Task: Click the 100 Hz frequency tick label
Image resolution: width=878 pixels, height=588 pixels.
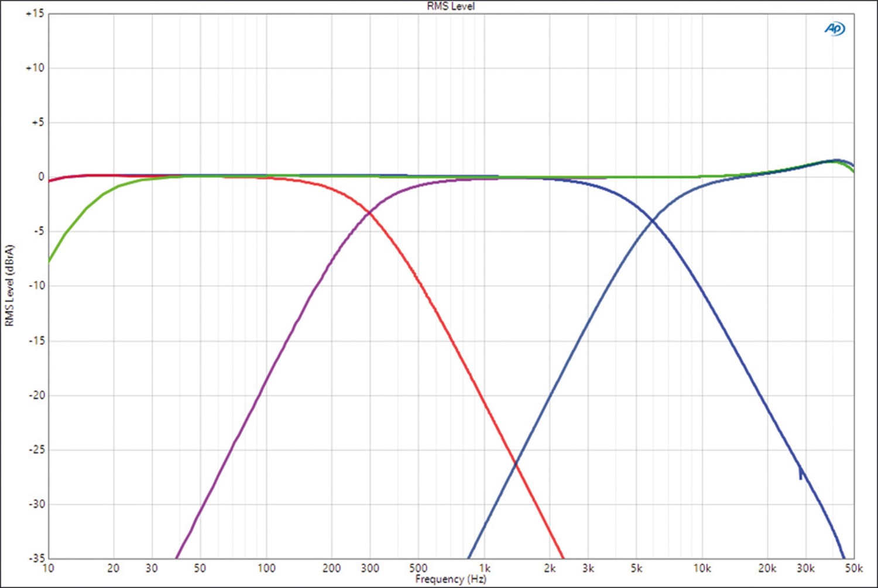Action: click(266, 568)
